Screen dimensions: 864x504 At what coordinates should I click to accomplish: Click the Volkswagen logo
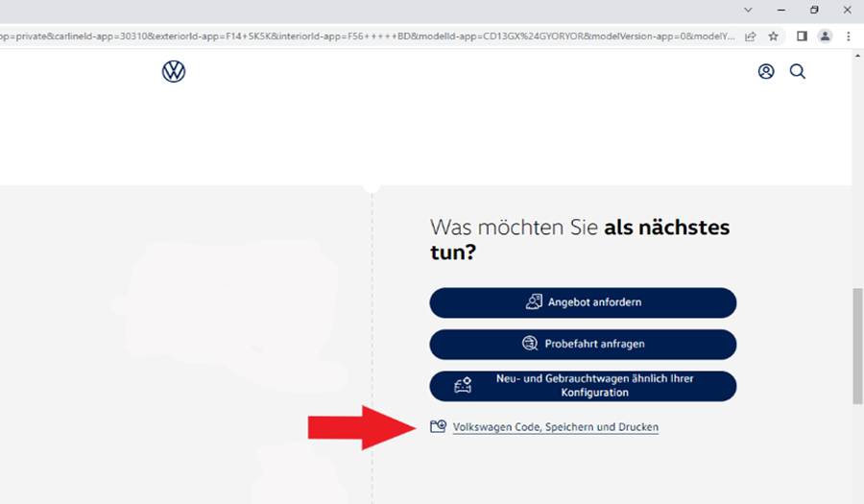174,72
